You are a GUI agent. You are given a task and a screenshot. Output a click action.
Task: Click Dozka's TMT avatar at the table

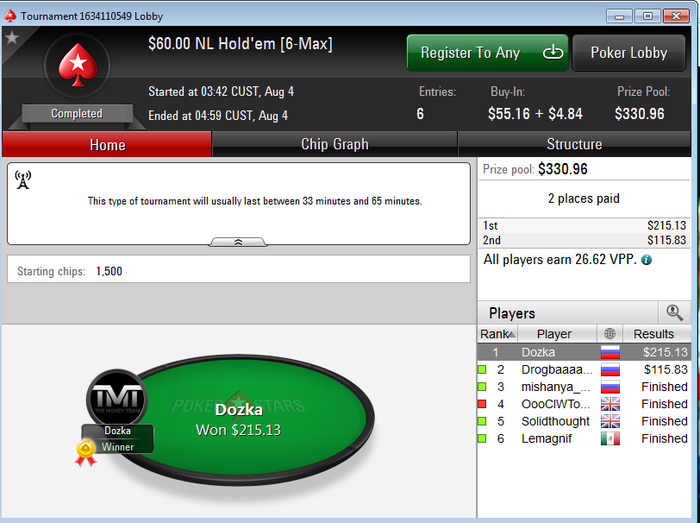pyautogui.click(x=117, y=398)
